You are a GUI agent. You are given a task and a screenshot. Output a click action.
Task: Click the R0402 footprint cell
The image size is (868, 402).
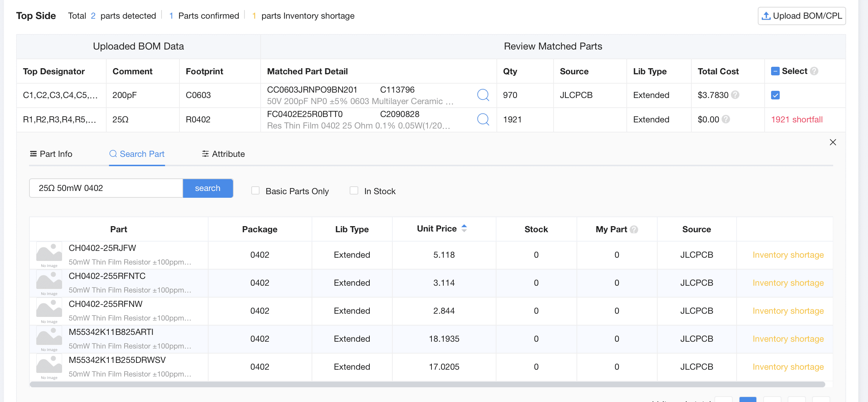pos(220,120)
